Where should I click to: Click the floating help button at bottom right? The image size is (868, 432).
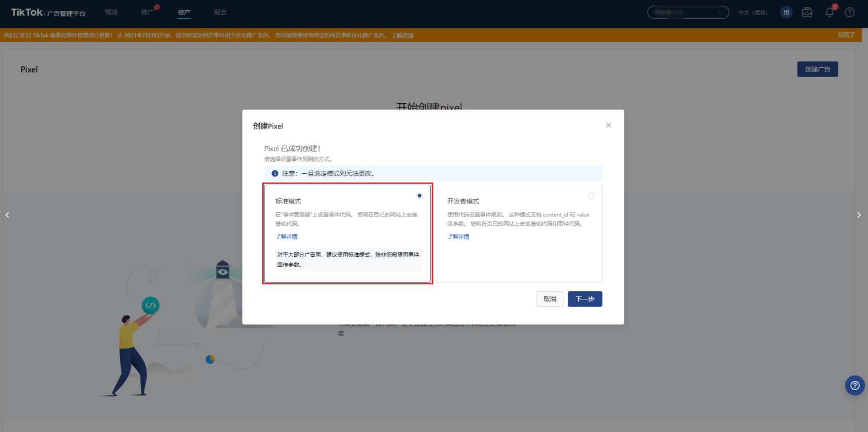(855, 386)
